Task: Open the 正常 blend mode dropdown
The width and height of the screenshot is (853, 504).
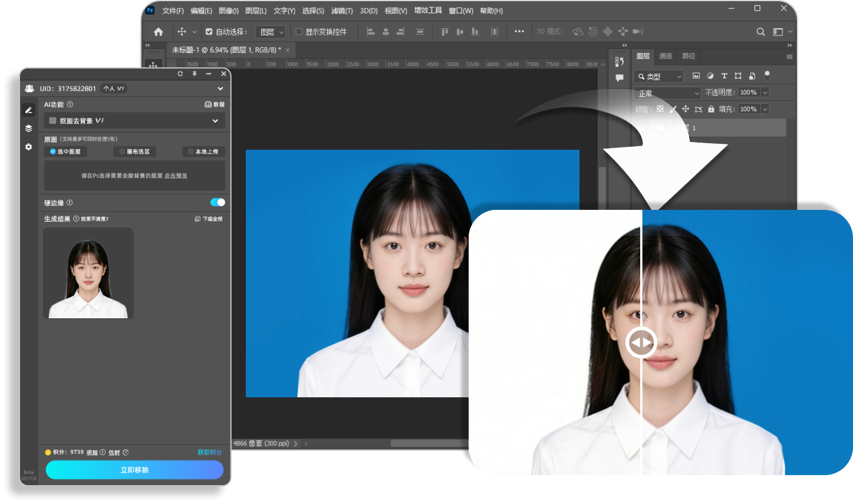Action: coord(667,93)
